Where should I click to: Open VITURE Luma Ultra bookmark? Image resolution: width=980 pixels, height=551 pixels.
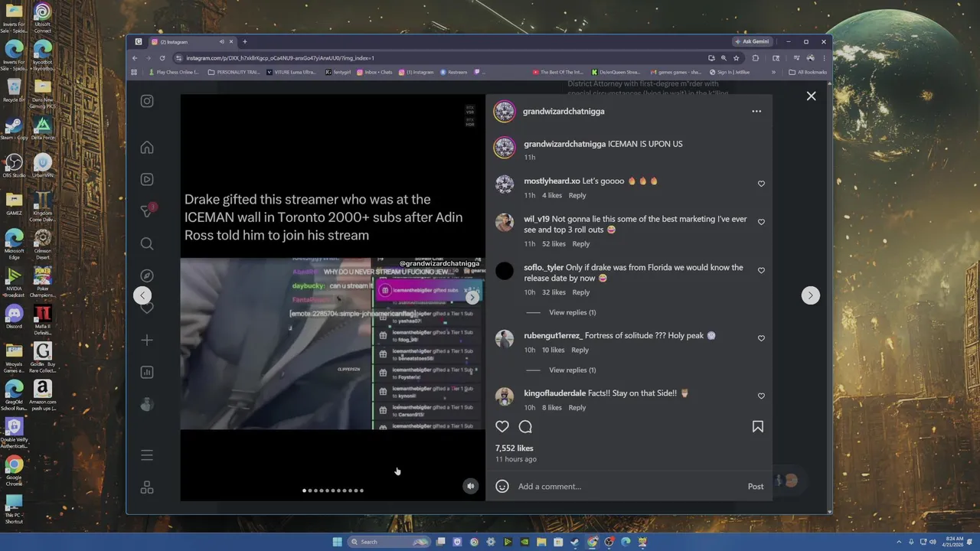tap(292, 73)
